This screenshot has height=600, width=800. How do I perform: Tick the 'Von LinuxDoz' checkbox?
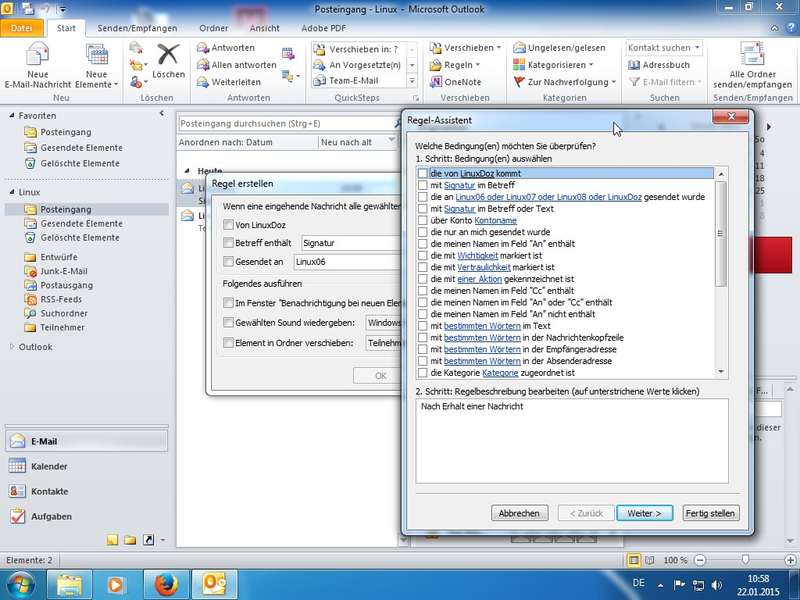[x=229, y=225]
